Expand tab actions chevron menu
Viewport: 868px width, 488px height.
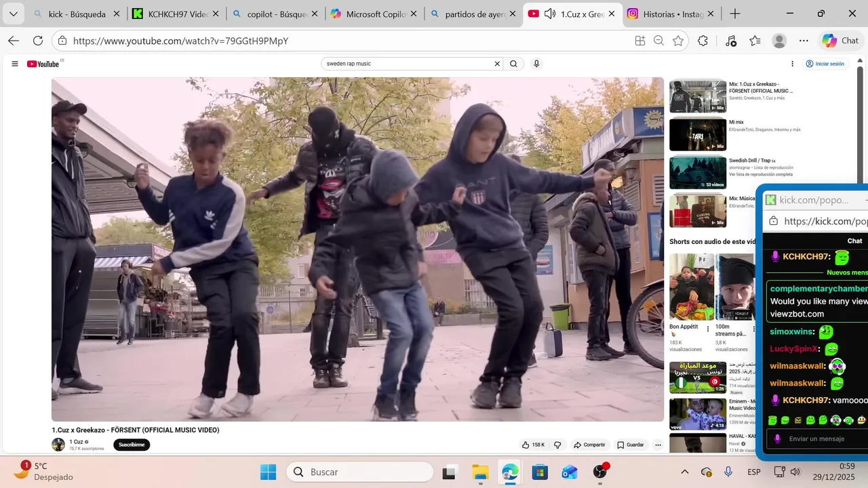click(x=13, y=14)
